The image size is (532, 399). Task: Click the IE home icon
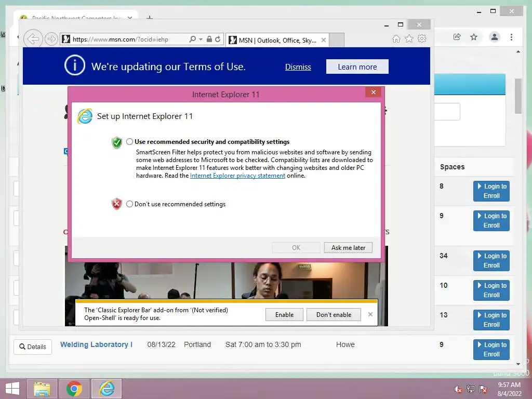click(x=396, y=38)
